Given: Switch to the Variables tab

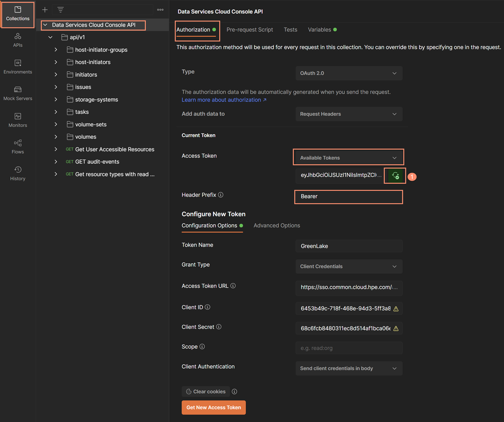Looking at the screenshot, I should [x=322, y=30].
